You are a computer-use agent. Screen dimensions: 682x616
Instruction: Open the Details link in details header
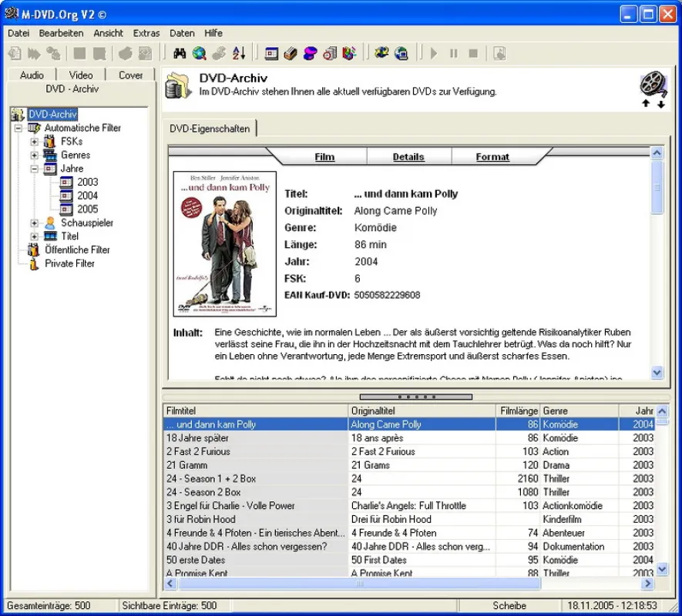[x=408, y=157]
